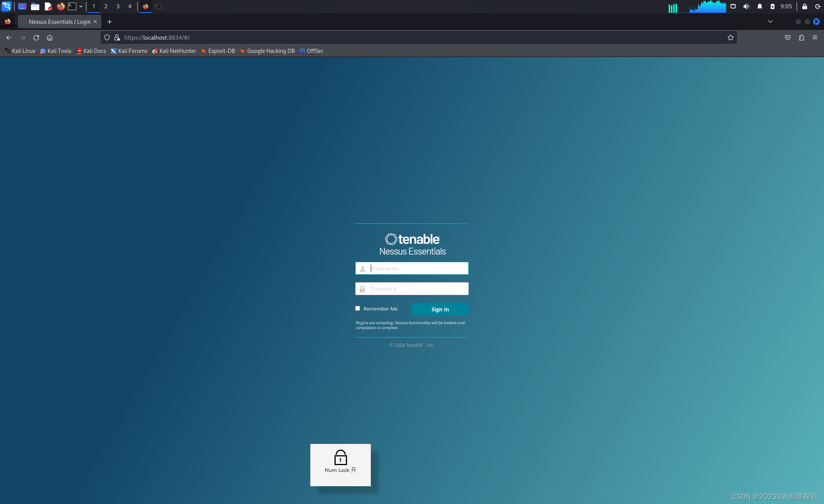The width and height of the screenshot is (824, 504).
Task: Open the CPU graph monitor widget
Action: coord(707,6)
